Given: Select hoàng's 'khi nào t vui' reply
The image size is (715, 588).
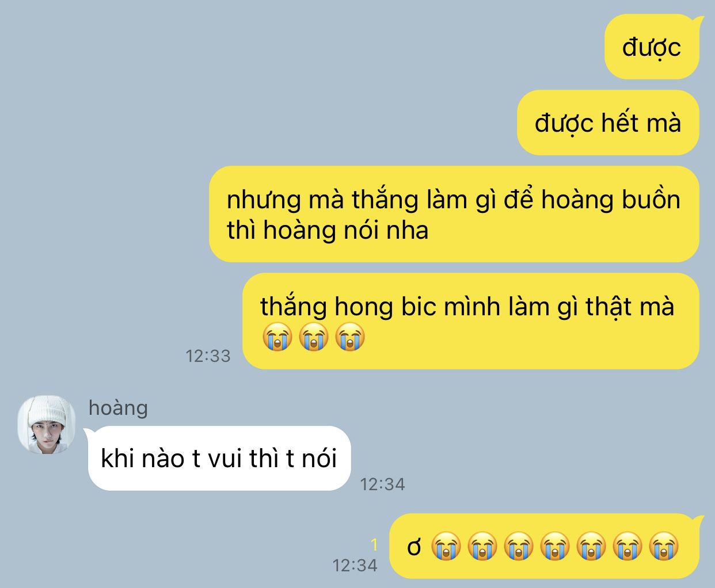Looking at the screenshot, I should point(219,459).
